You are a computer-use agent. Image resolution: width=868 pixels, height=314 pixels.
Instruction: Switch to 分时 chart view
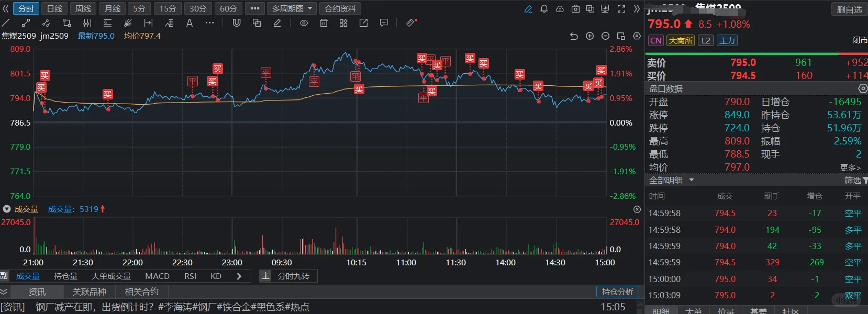pos(26,9)
